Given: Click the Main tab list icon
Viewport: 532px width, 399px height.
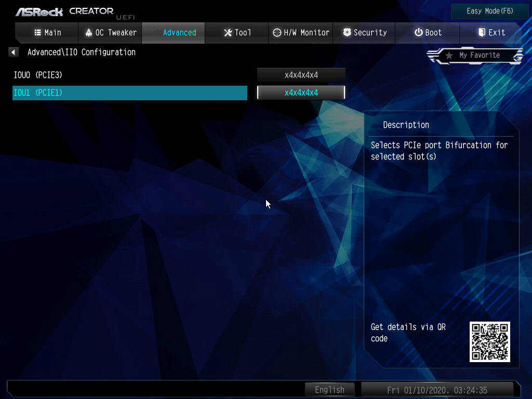Looking at the screenshot, I should click(37, 32).
